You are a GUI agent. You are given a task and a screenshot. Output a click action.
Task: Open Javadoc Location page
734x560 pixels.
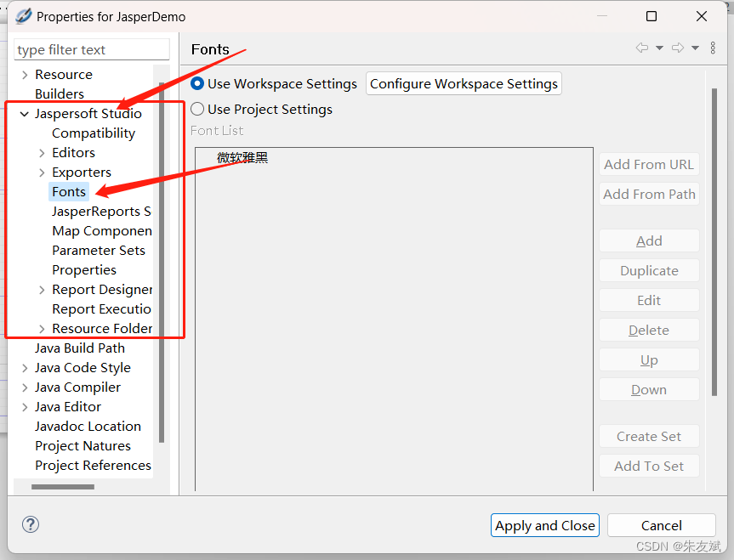coord(88,427)
